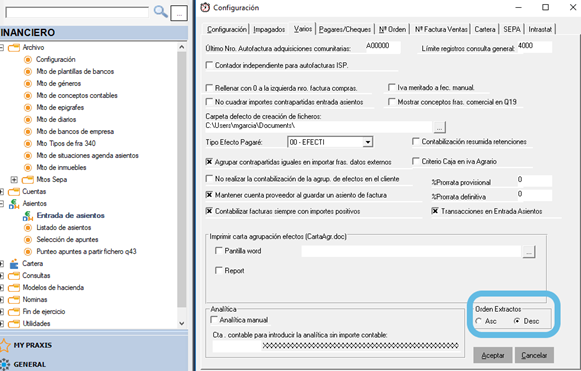Switch to the Nº Factura Ventas tab
Viewport: 581px width, 371px height.
pyautogui.click(x=441, y=29)
